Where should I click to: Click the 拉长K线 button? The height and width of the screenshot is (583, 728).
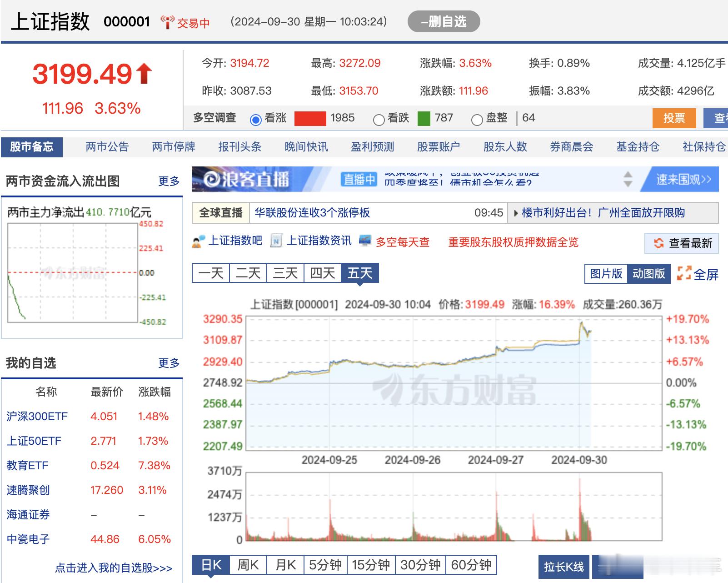564,567
